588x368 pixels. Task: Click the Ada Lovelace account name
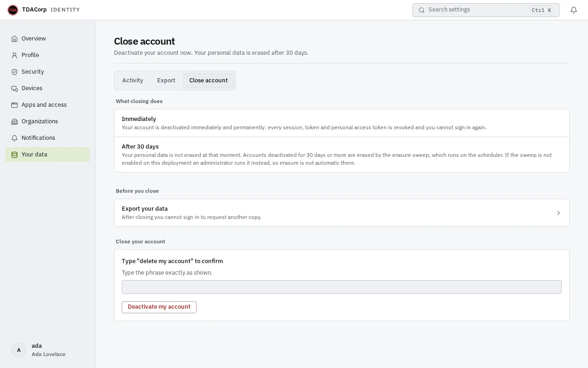(x=49, y=354)
